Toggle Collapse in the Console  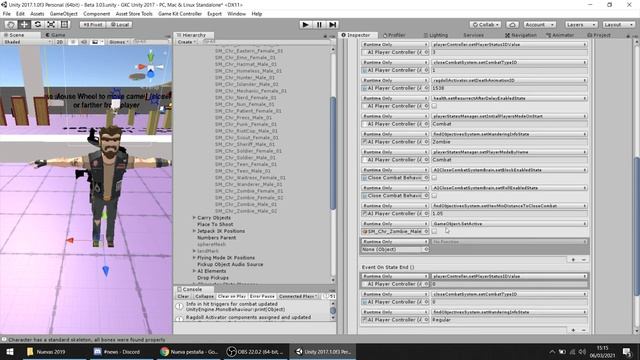click(x=204, y=296)
